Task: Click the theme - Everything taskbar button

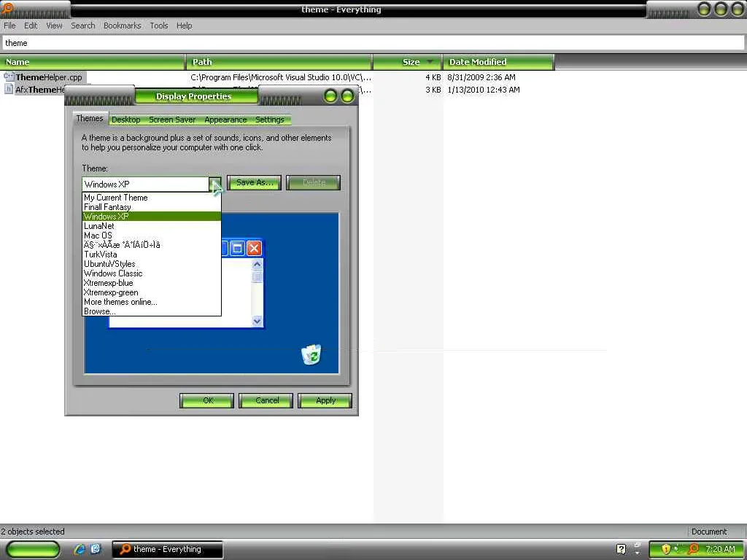Action: coord(168,549)
